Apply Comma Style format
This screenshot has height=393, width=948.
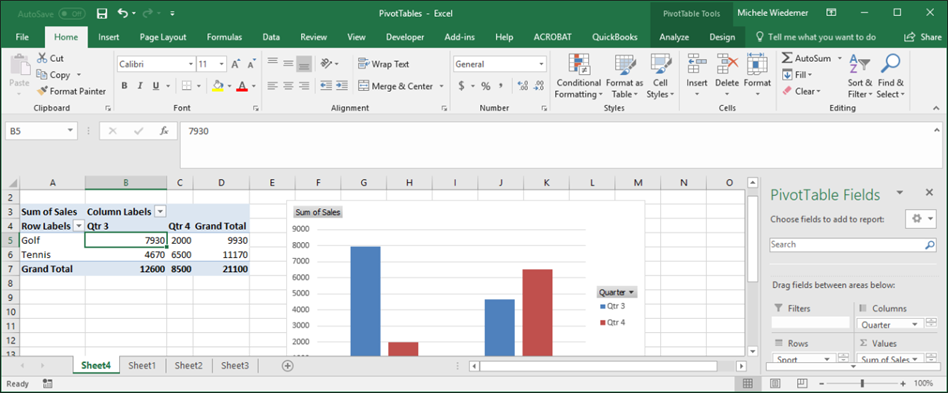pyautogui.click(x=502, y=86)
